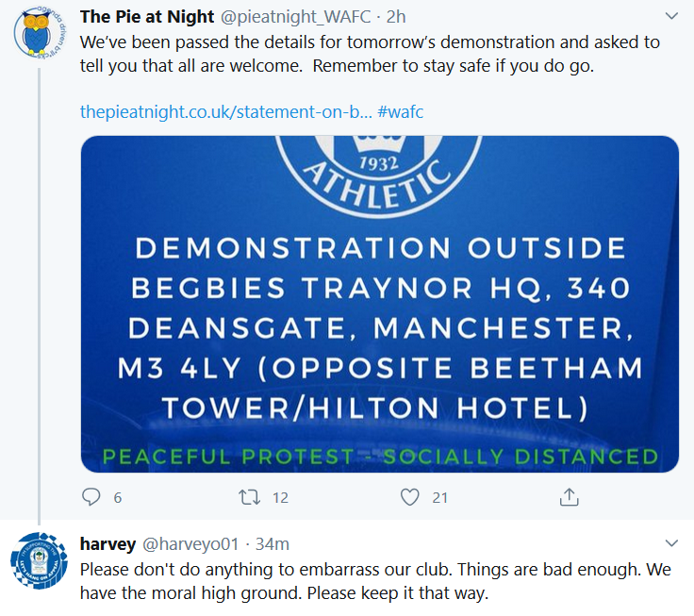Open the 34m reply timestamp
This screenshot has width=694, height=616.
click(273, 544)
